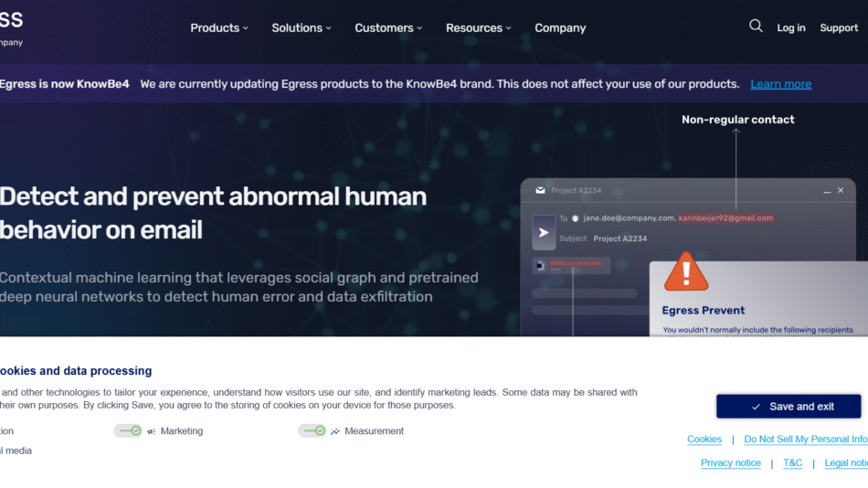Click the attachment file icon in email
The image size is (868, 488).
tap(540, 265)
